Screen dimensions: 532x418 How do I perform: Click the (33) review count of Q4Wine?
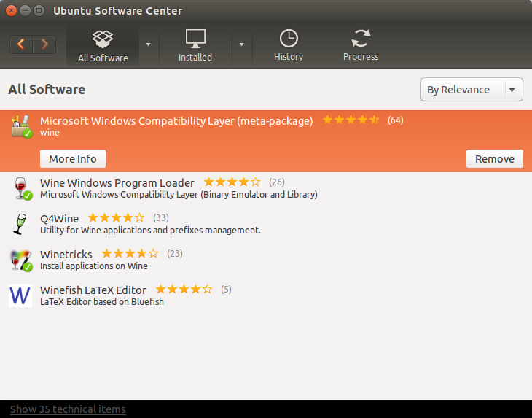click(161, 218)
